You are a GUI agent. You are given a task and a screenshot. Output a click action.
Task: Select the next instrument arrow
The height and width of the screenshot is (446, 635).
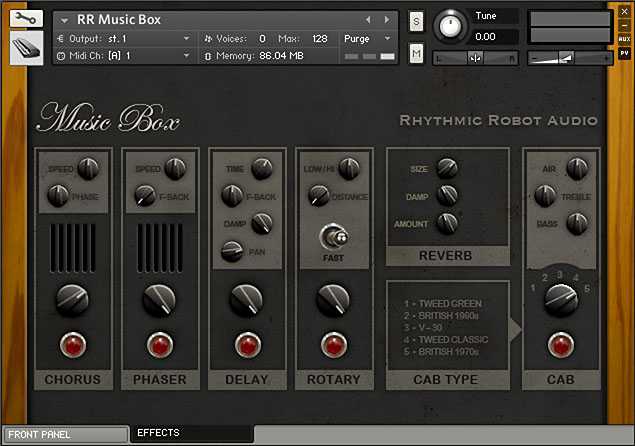[387, 19]
